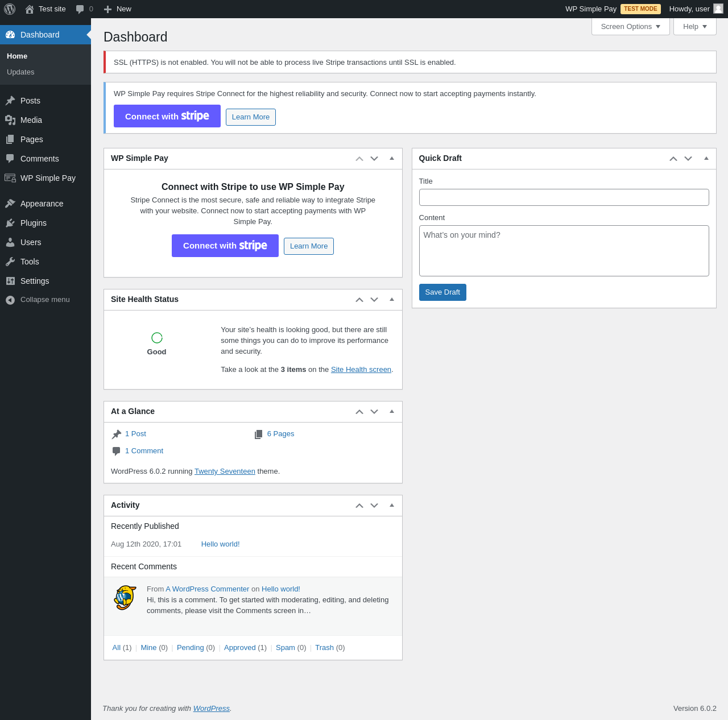
Task: Open comments bubble icon in admin bar
Action: pos(80,9)
